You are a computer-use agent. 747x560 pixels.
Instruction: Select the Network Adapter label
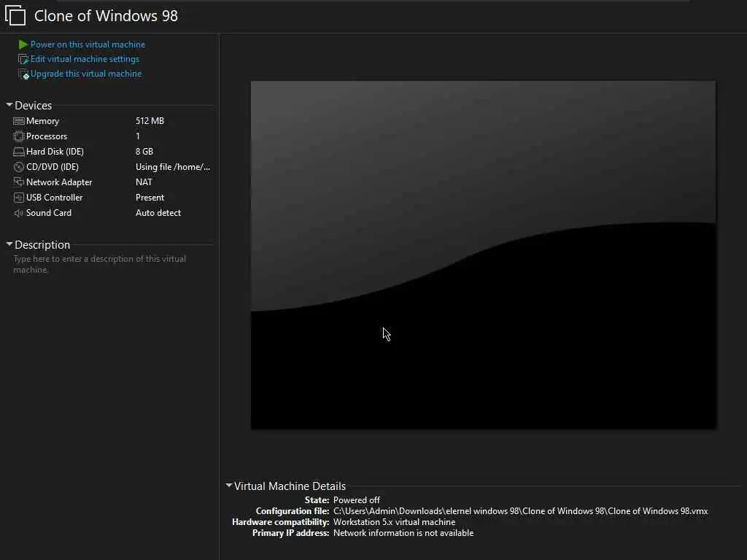click(x=59, y=182)
